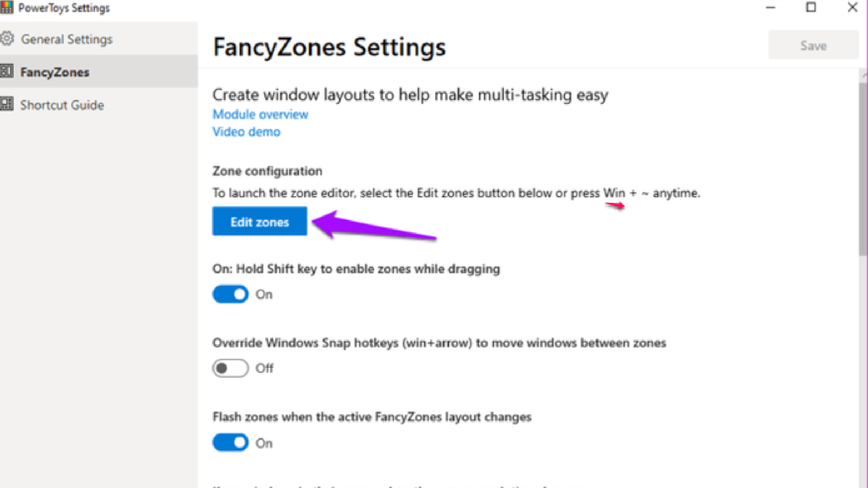
Task: Open the Video demo link
Action: coord(246,132)
